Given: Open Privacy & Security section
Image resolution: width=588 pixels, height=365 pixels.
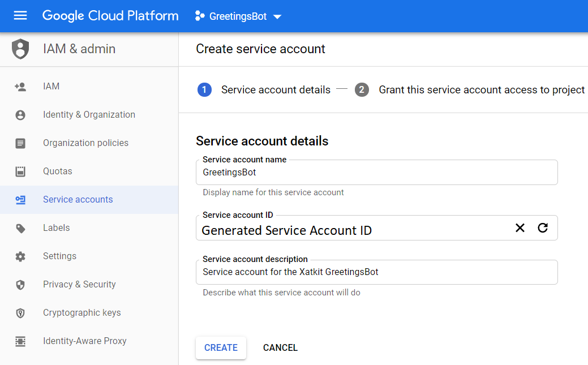Looking at the screenshot, I should coord(79,285).
